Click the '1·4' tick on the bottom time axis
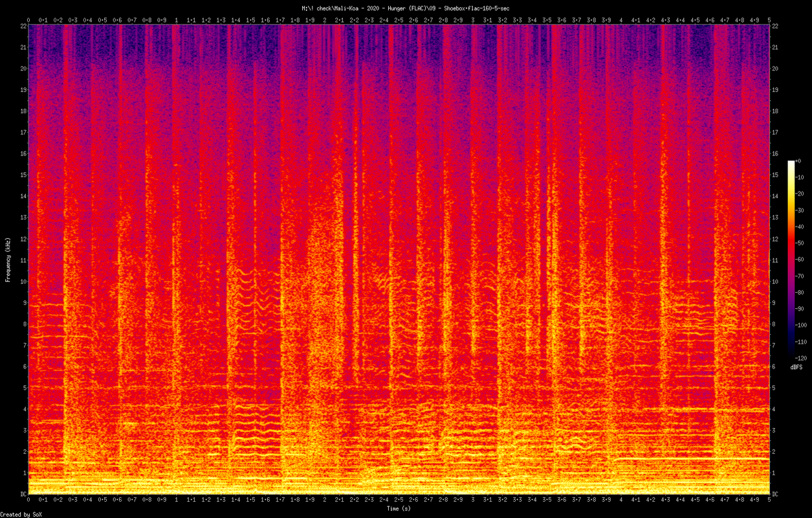The width and height of the screenshot is (812, 518). (236, 500)
